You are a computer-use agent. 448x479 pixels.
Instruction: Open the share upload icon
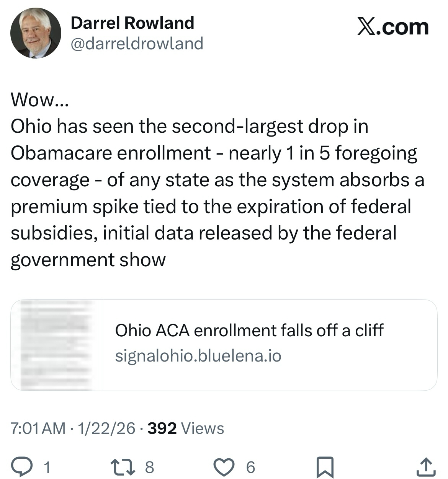(425, 466)
